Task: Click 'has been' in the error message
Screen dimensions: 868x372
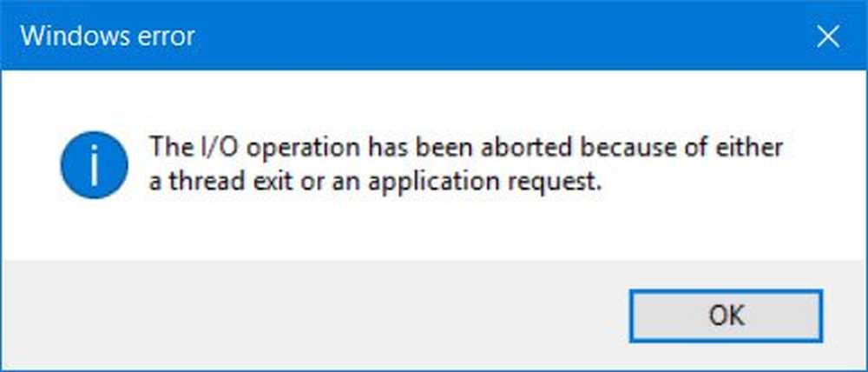Action: click(423, 147)
